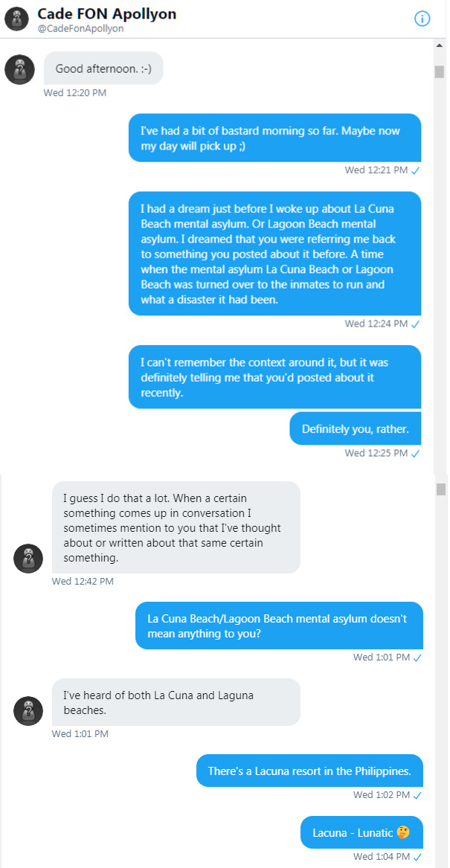Image resolution: width=450 pixels, height=868 pixels.
Task: Select the "bastard morning" message bubble
Action: tap(274, 138)
